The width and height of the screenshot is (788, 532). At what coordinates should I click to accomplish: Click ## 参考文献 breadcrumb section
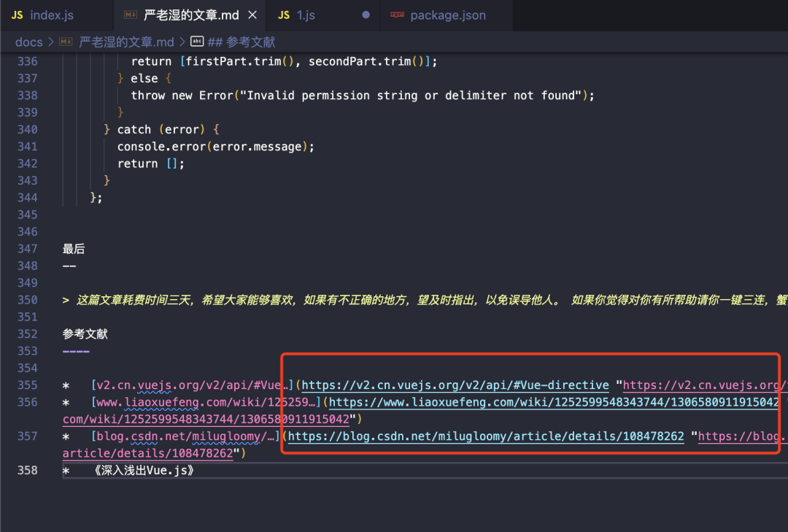click(242, 42)
